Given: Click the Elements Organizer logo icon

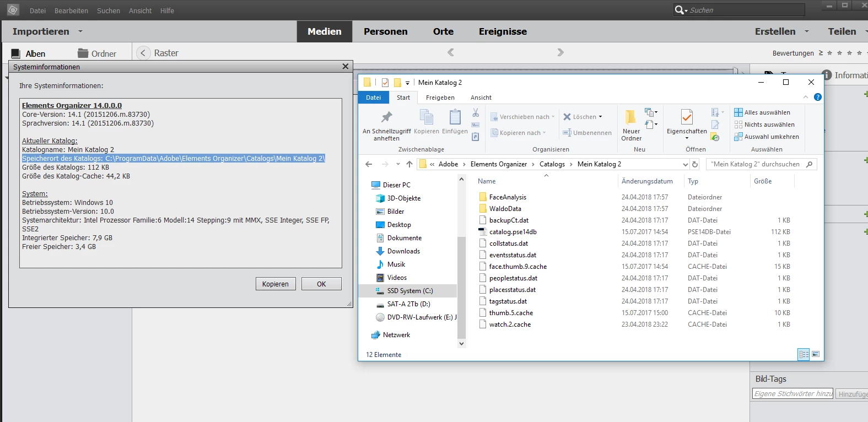Looking at the screenshot, I should [13, 10].
